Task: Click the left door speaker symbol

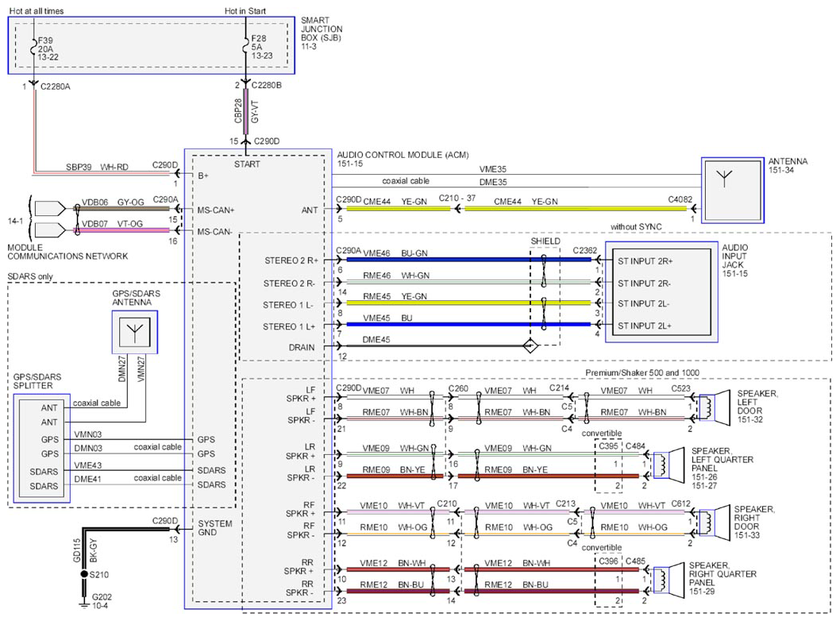Action: [x=714, y=406]
